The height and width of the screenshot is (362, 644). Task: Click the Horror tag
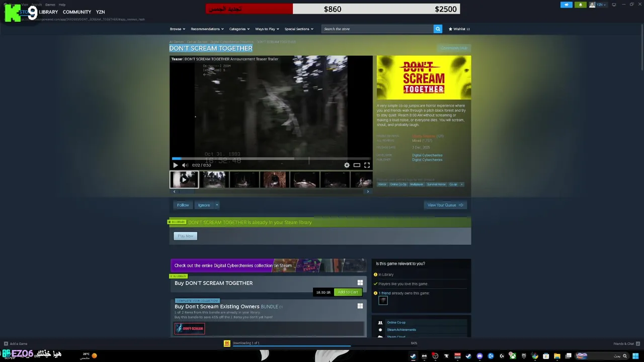(x=382, y=184)
